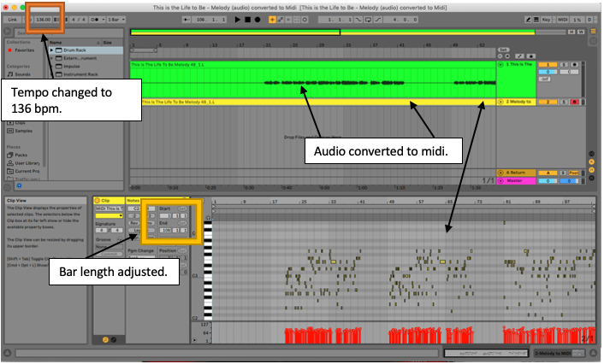Toggle the browser show/hide triangle button
Viewport: 604px width, 364px height.
[7, 31]
